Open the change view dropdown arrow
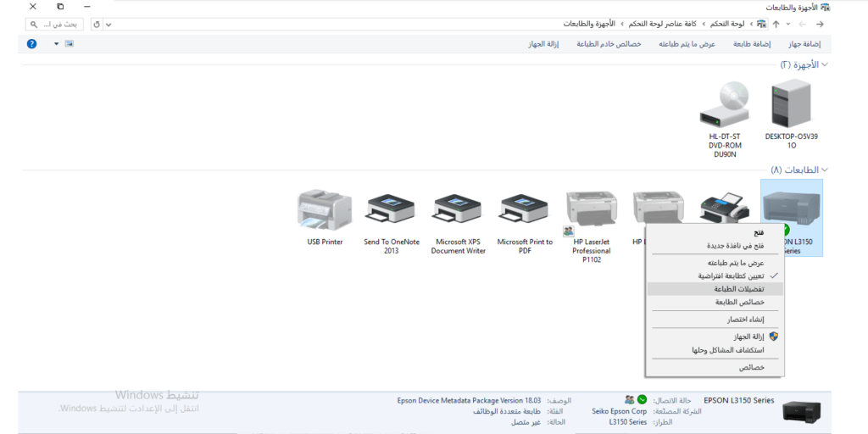868x434 pixels. (56, 43)
